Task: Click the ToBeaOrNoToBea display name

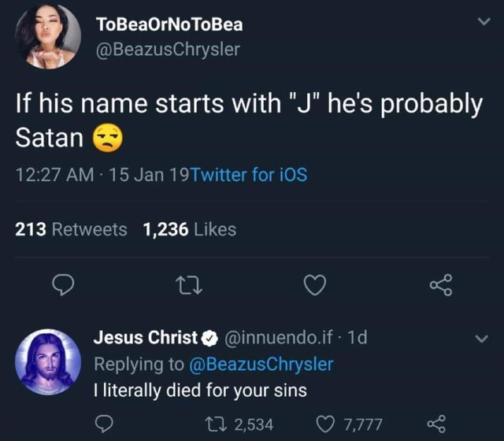Action: pos(169,24)
